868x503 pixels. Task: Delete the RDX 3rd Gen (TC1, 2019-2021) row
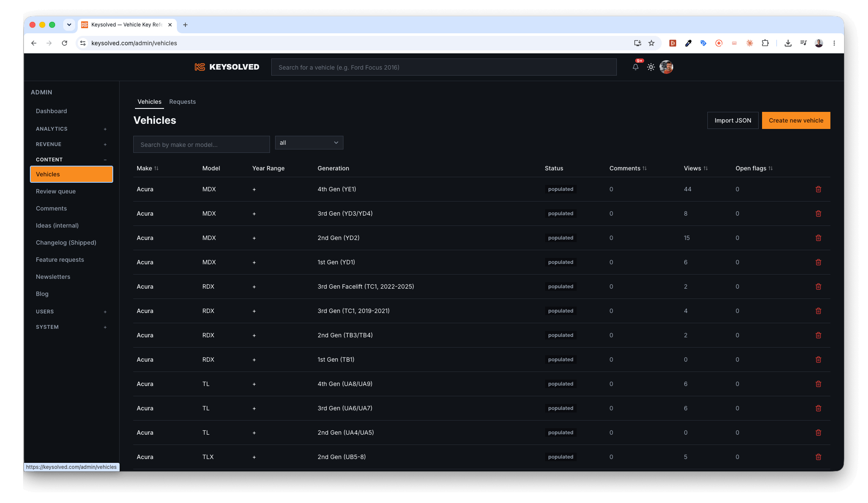[818, 311]
